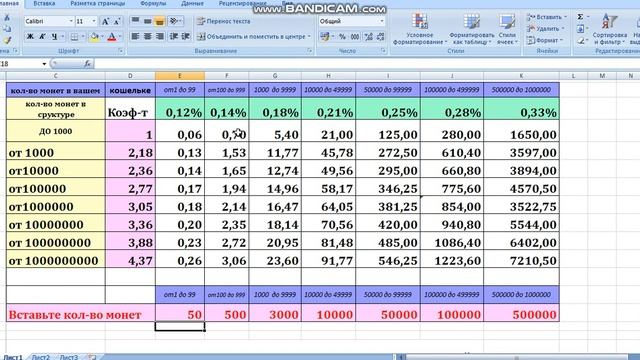Viewport: 640px width, 360px height.
Task: Open the font size 11 dropdown
Action: (94, 21)
